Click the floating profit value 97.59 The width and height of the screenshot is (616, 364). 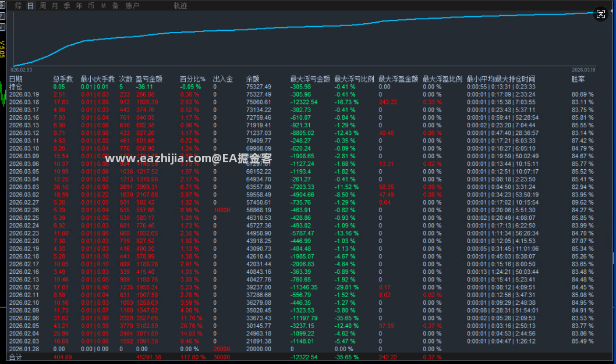pos(387,326)
